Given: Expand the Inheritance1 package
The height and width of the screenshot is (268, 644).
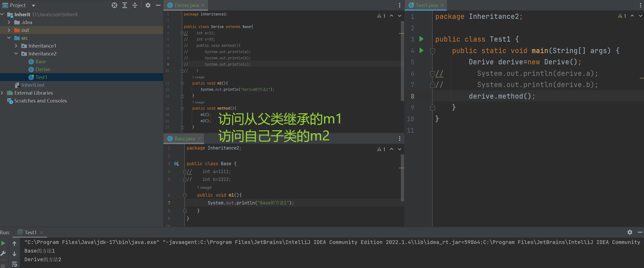Looking at the screenshot, I should click(x=16, y=46).
